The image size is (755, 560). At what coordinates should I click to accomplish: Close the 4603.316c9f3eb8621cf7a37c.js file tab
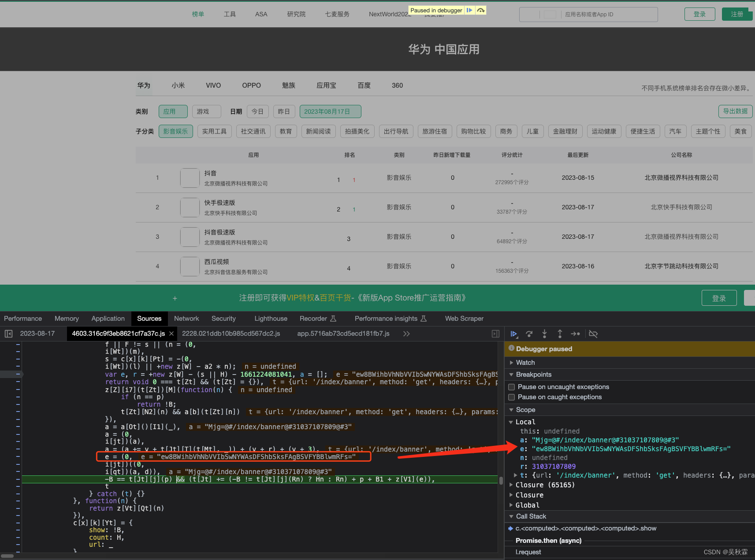coord(171,334)
